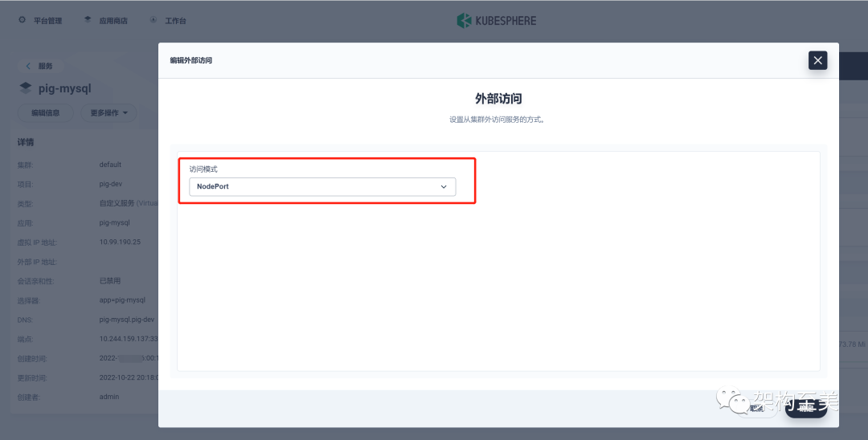Click the selector value app=pig-mysql
Viewport: 868px width, 440px height.
(122, 300)
